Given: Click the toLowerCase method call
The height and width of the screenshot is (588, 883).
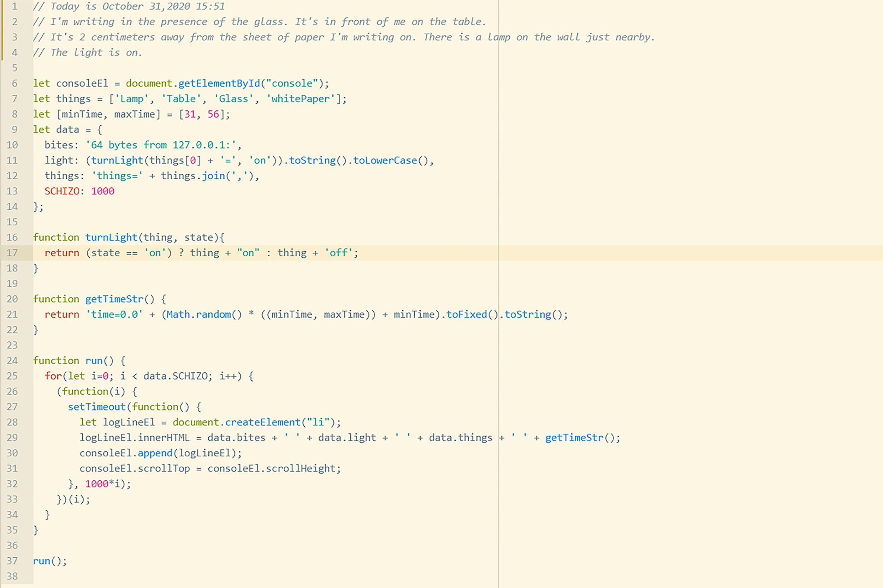Looking at the screenshot, I should pos(385,160).
